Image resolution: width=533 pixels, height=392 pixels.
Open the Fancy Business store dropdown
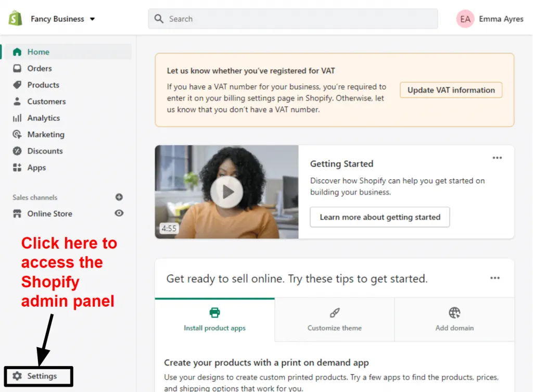click(63, 19)
